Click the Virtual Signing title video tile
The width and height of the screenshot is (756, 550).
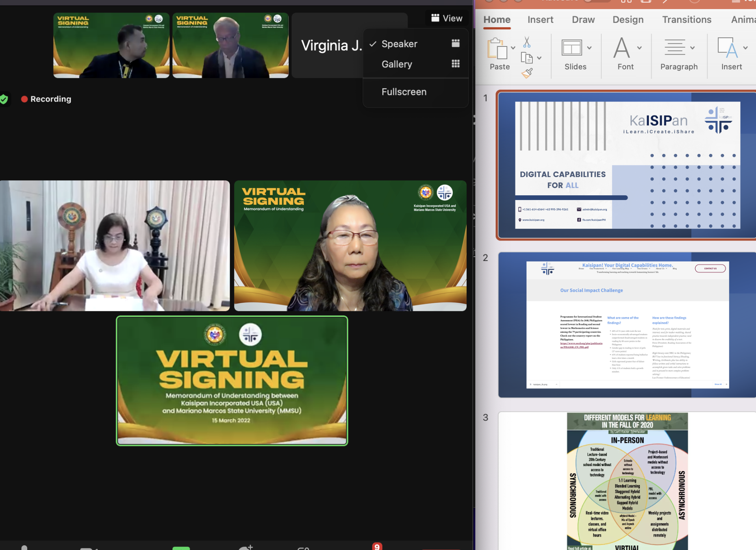(x=232, y=381)
